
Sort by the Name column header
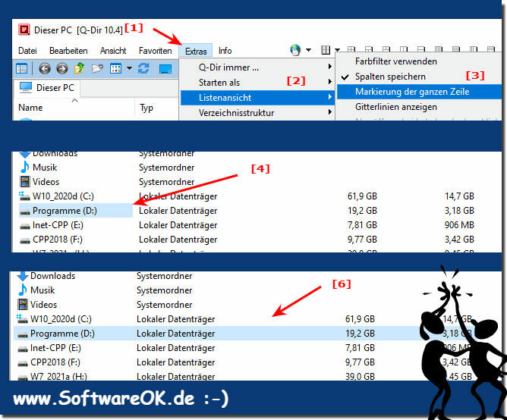click(x=74, y=107)
